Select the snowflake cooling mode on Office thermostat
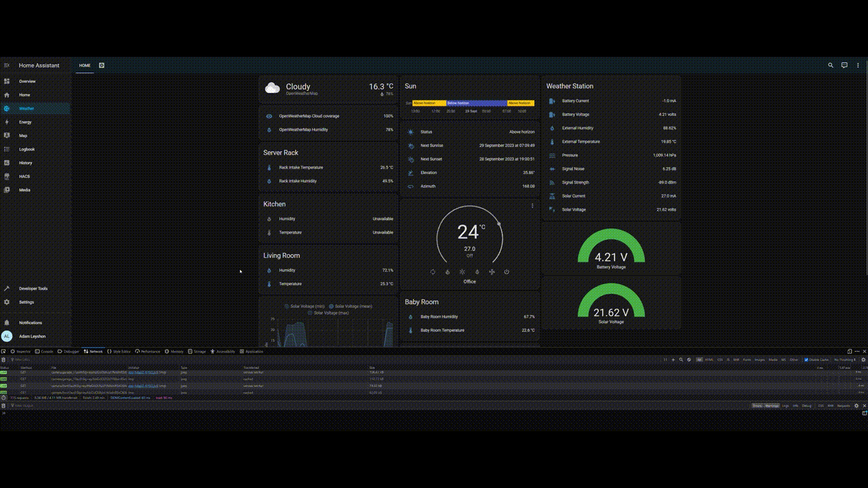Image resolution: width=868 pixels, height=488 pixels. (x=462, y=271)
